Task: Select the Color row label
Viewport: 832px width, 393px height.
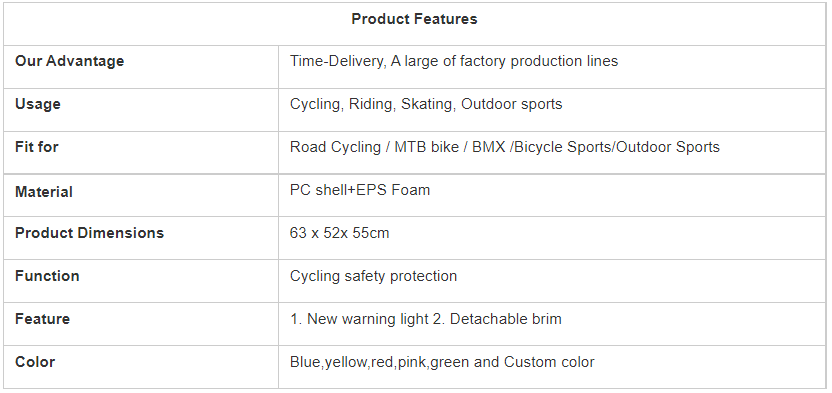Action: 35,362
